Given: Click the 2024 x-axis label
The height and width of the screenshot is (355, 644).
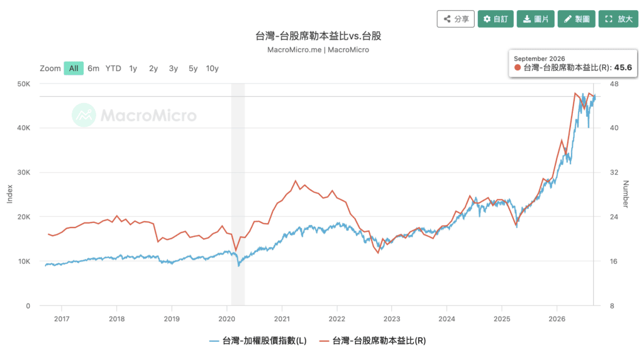Looking at the screenshot, I should coord(447,319).
